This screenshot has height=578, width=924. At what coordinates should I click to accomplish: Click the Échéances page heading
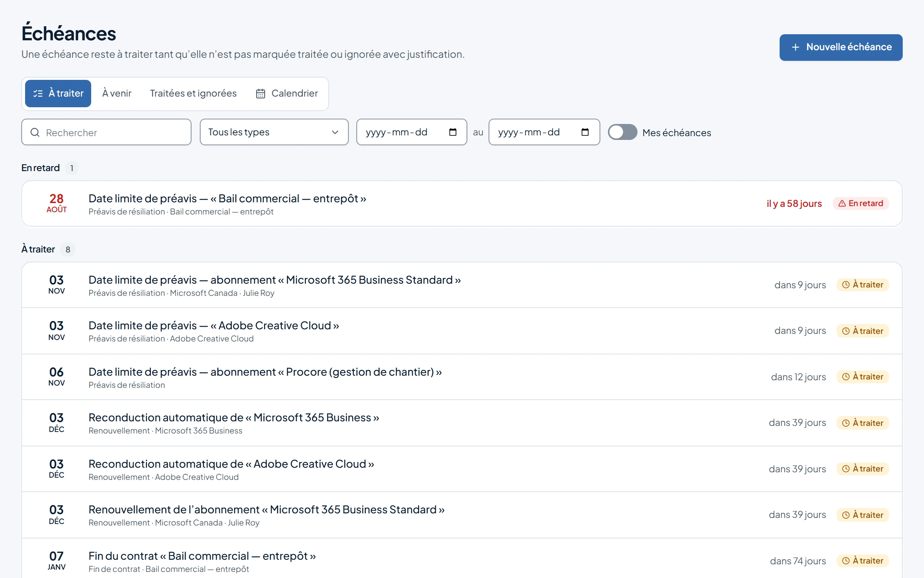(x=69, y=33)
